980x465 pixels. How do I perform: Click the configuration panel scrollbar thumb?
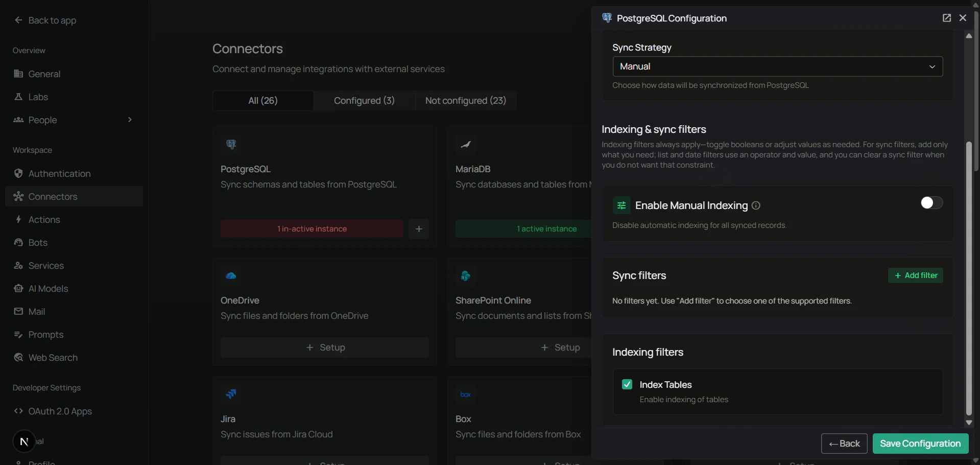tap(969, 278)
